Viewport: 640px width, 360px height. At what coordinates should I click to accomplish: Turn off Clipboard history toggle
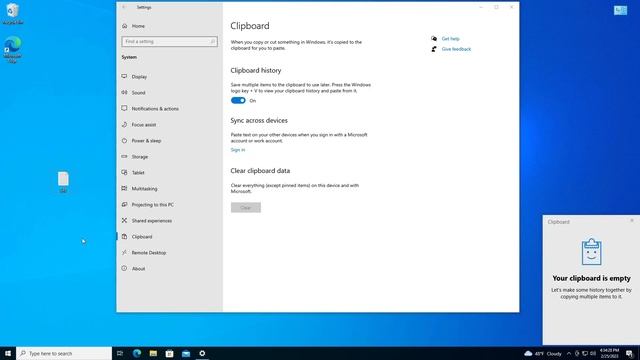[238, 100]
